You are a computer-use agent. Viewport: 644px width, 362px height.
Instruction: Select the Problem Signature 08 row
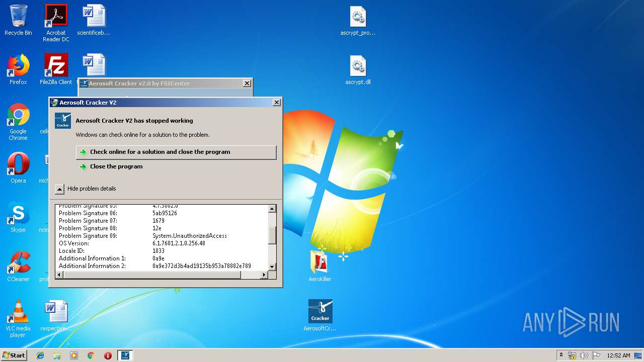pyautogui.click(x=162, y=228)
